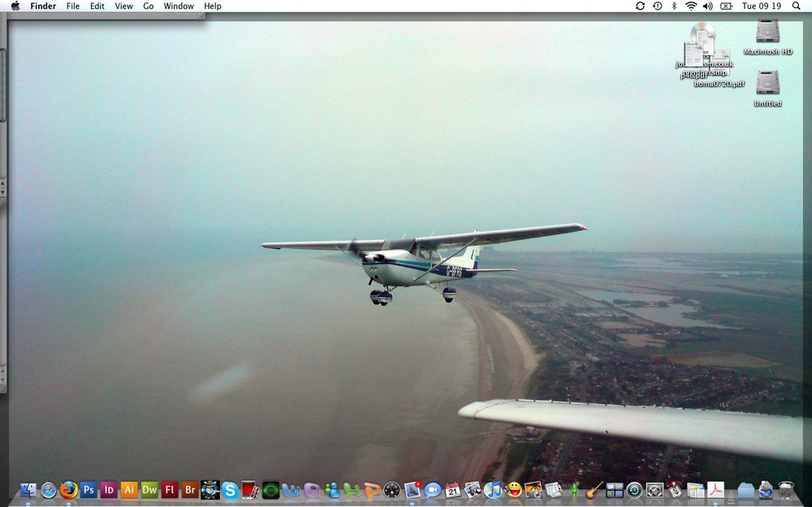Open Microsoft PowerPoint in the Dock
The width and height of the screenshot is (812, 507).
(372, 489)
